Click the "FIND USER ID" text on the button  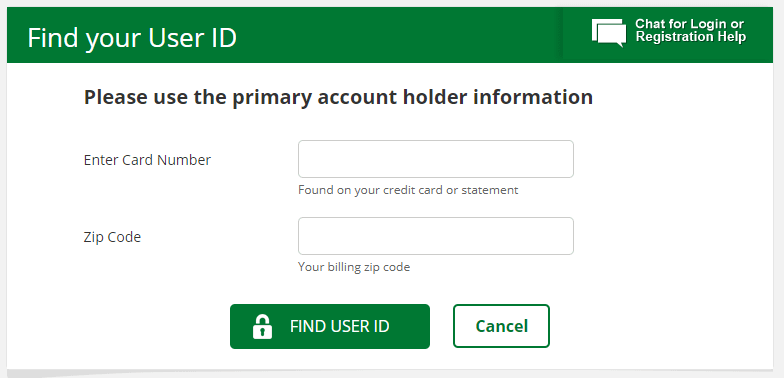[x=340, y=326]
